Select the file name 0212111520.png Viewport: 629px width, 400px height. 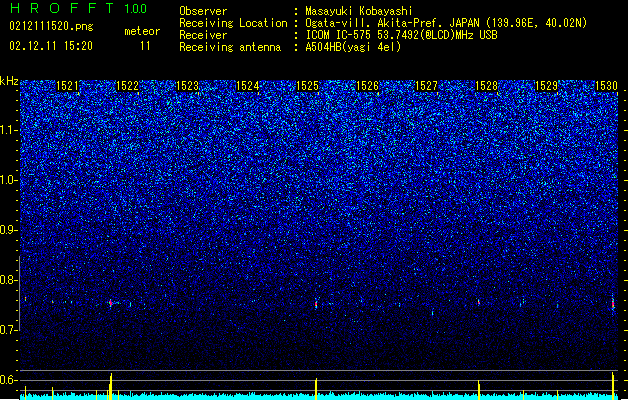[x=51, y=26]
